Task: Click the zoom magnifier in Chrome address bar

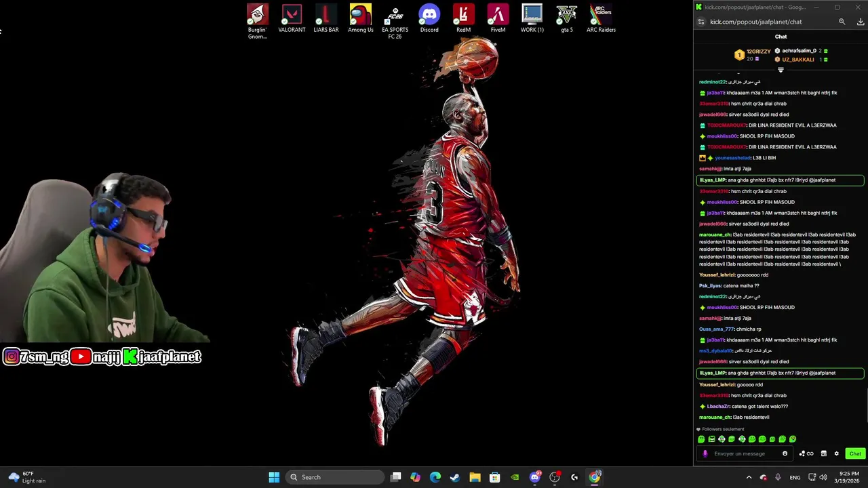Action: (x=842, y=22)
